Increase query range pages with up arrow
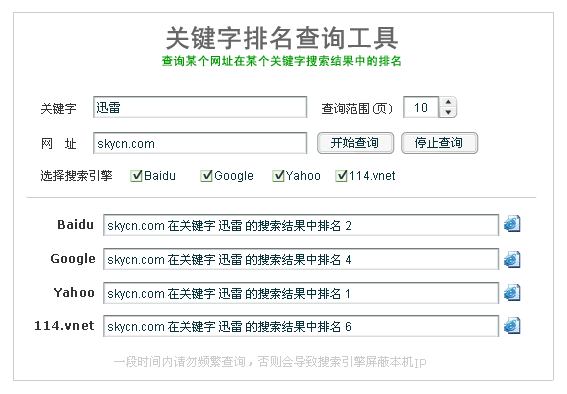The image size is (567, 394). click(448, 102)
